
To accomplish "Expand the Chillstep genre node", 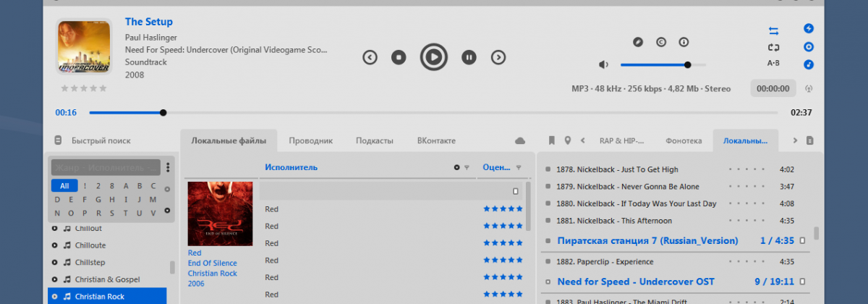I will [x=54, y=262].
